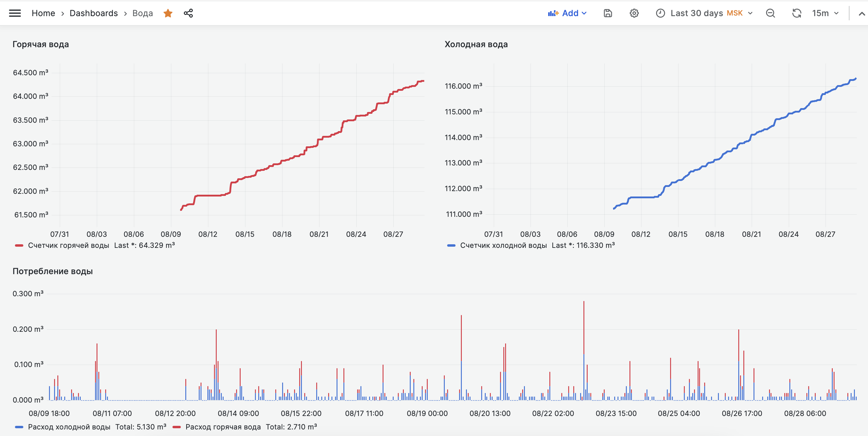This screenshot has width=868, height=436.
Task: Open the Потребление воды panel title menu
Action: point(53,271)
